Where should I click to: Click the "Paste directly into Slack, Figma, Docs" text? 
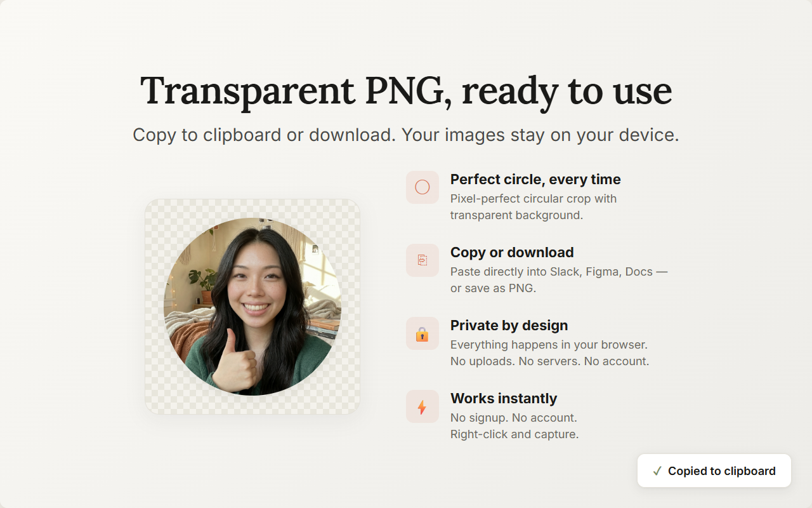point(558,272)
